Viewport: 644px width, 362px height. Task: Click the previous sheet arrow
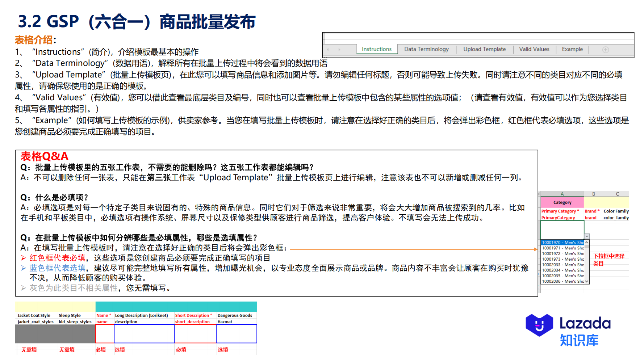[x=328, y=50]
